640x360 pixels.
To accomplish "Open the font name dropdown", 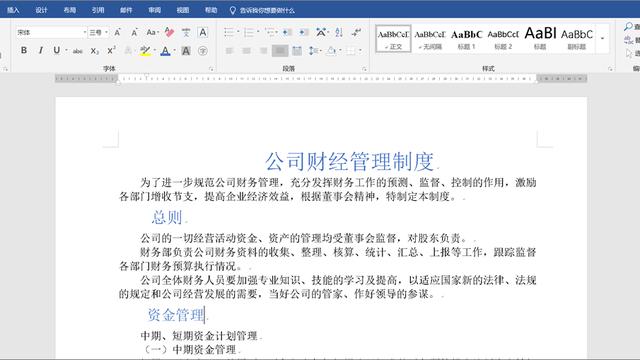I will 84,32.
